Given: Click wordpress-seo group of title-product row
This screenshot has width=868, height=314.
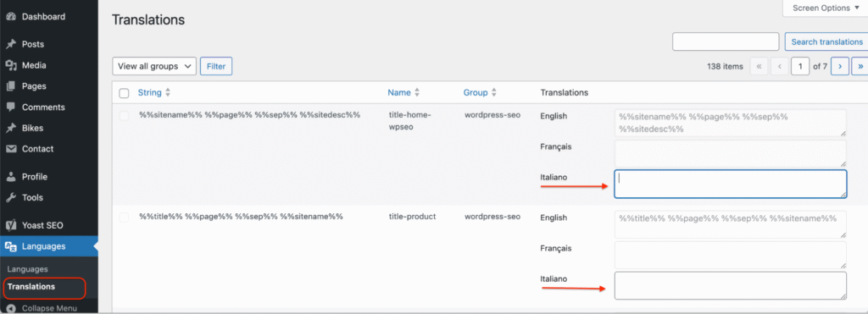Looking at the screenshot, I should tap(492, 217).
